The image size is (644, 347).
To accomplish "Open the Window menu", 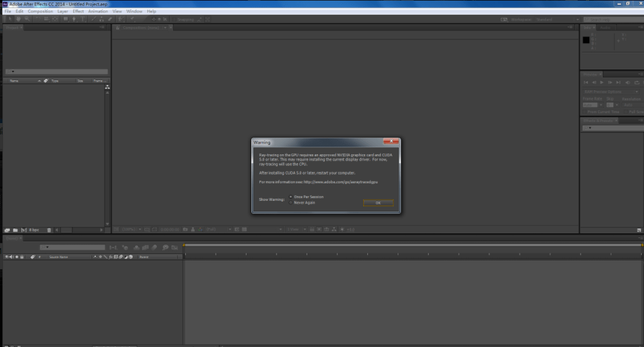I will click(134, 11).
